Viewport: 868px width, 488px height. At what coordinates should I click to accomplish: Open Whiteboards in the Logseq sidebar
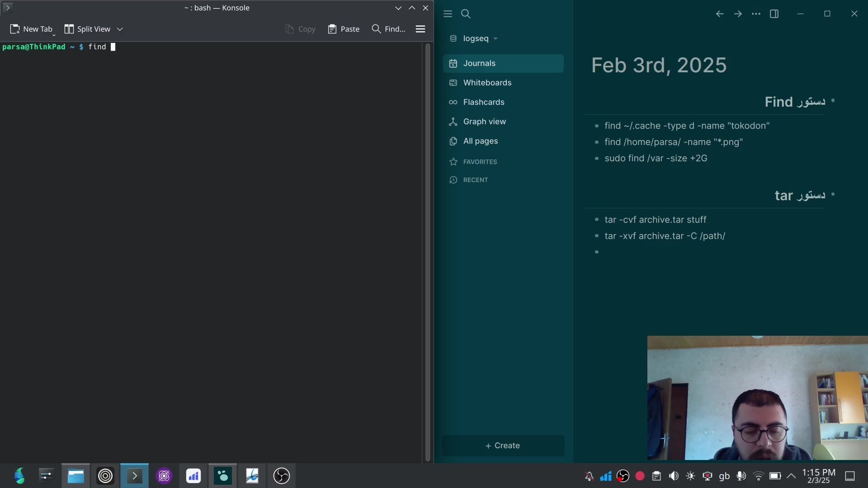[x=487, y=83]
